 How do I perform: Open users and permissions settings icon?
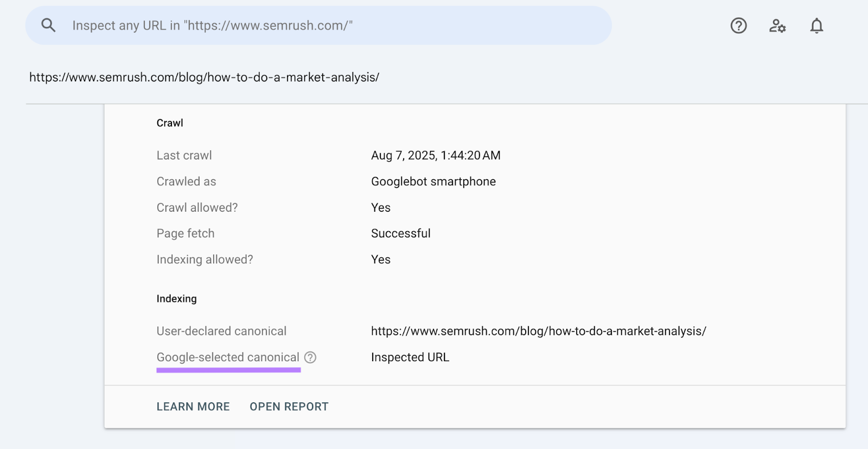777,26
